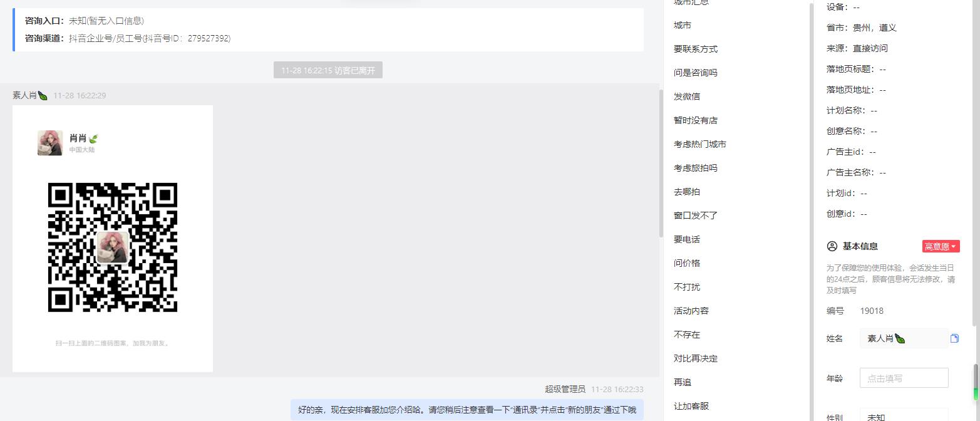Click the 来源 直接访问 value
This screenshot has height=421, width=980.
coord(870,48)
